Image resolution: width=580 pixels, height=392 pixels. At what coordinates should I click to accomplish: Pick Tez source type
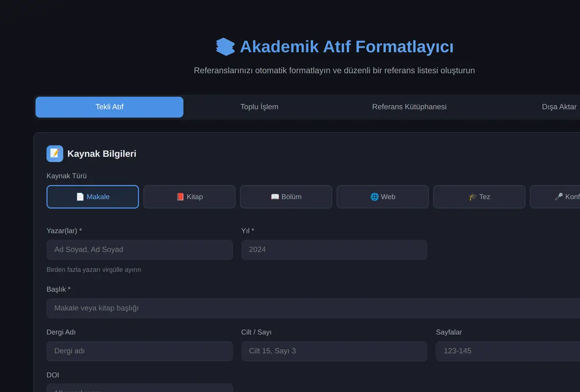pyautogui.click(x=479, y=197)
